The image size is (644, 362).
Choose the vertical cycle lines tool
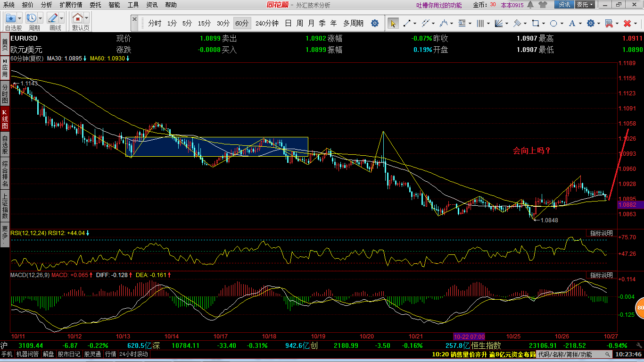coord(480,23)
